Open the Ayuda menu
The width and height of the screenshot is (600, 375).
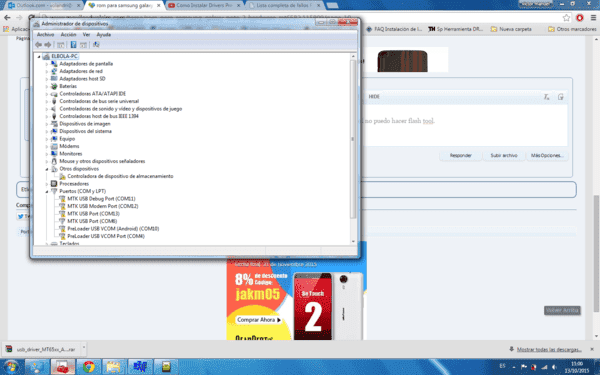pyautogui.click(x=103, y=34)
